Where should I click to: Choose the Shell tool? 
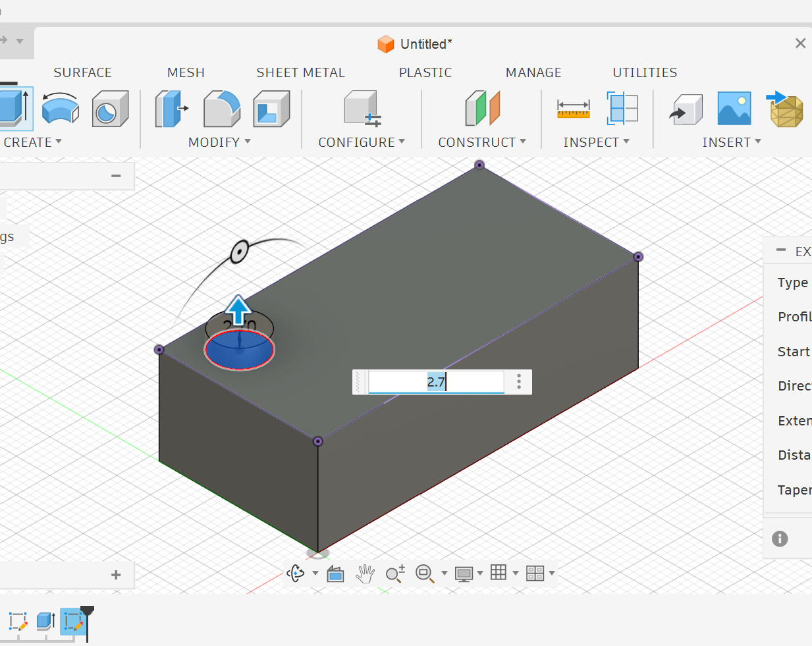point(271,109)
